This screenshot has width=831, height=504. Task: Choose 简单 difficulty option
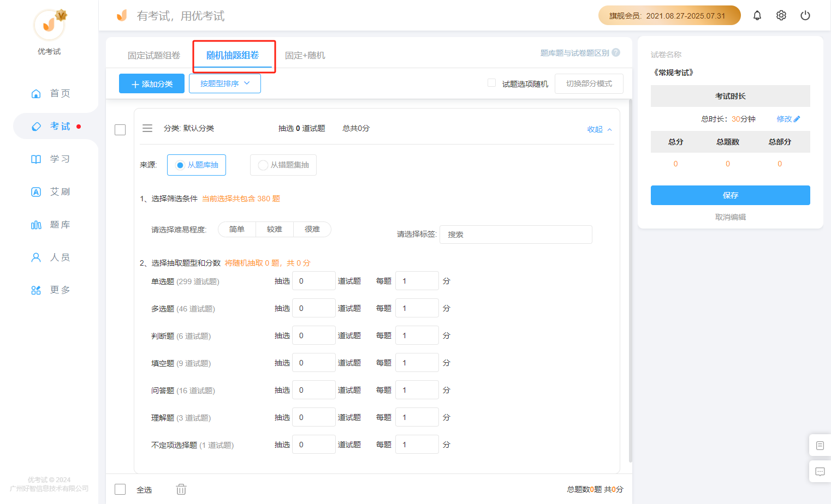click(x=237, y=229)
